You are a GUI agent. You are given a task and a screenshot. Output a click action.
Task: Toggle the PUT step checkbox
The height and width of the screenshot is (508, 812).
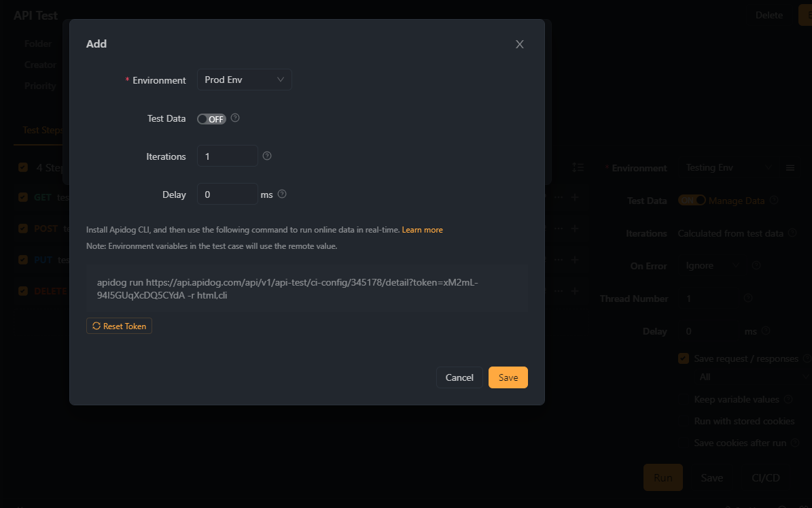pyautogui.click(x=23, y=260)
